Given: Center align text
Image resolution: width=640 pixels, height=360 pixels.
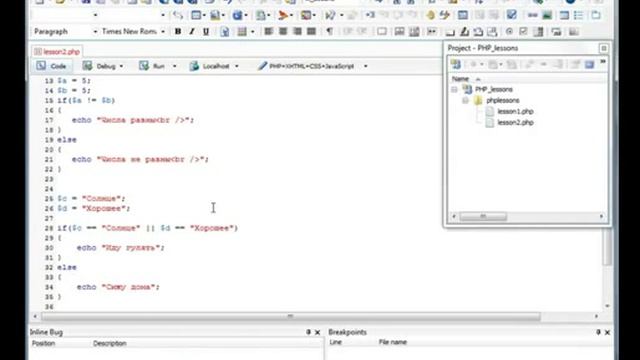Looking at the screenshot, I should coord(283,31).
